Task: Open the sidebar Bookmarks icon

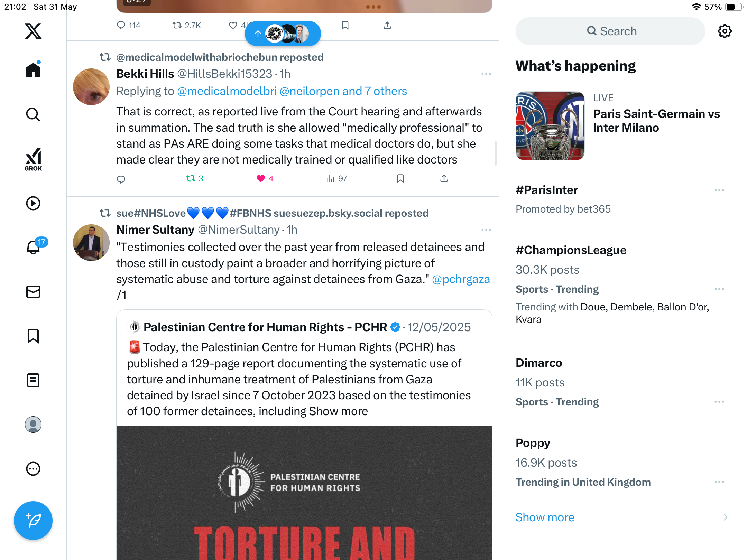Action: (33, 336)
